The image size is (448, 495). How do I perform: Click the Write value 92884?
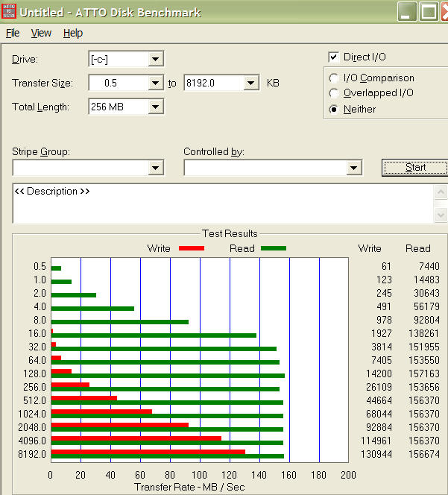(379, 427)
